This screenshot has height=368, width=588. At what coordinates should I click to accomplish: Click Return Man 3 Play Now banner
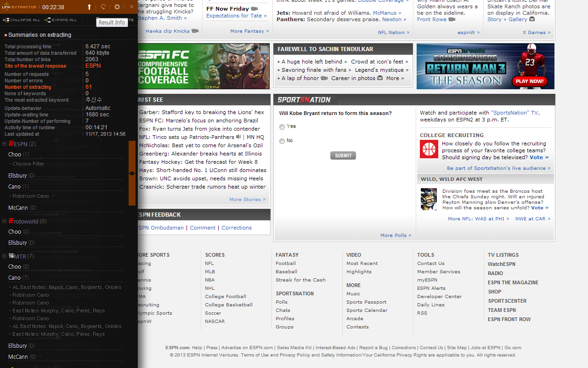click(x=486, y=66)
